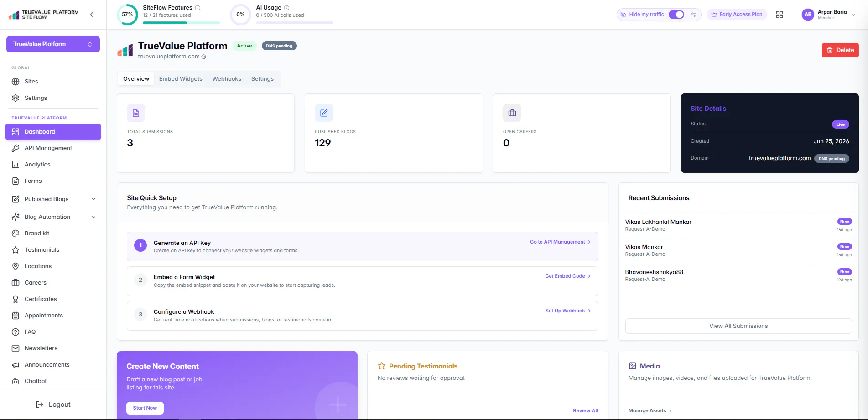
Task: Click the Generate an API Key step
Action: pyautogui.click(x=362, y=247)
